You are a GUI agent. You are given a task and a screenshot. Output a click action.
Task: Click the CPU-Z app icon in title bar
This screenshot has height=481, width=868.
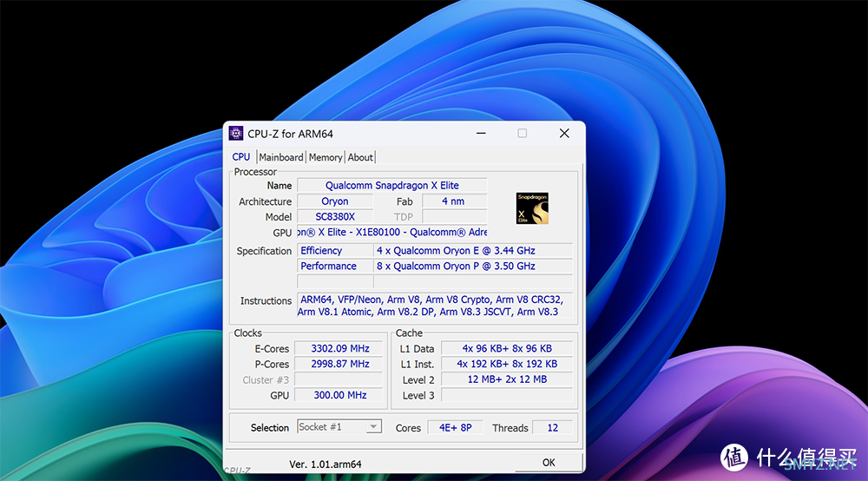[236, 134]
